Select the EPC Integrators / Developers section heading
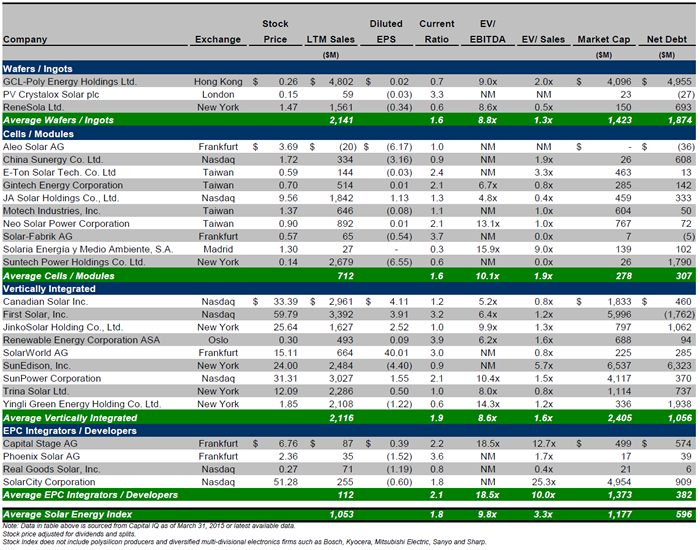Viewport: 700px width, 550px height. tap(70, 431)
